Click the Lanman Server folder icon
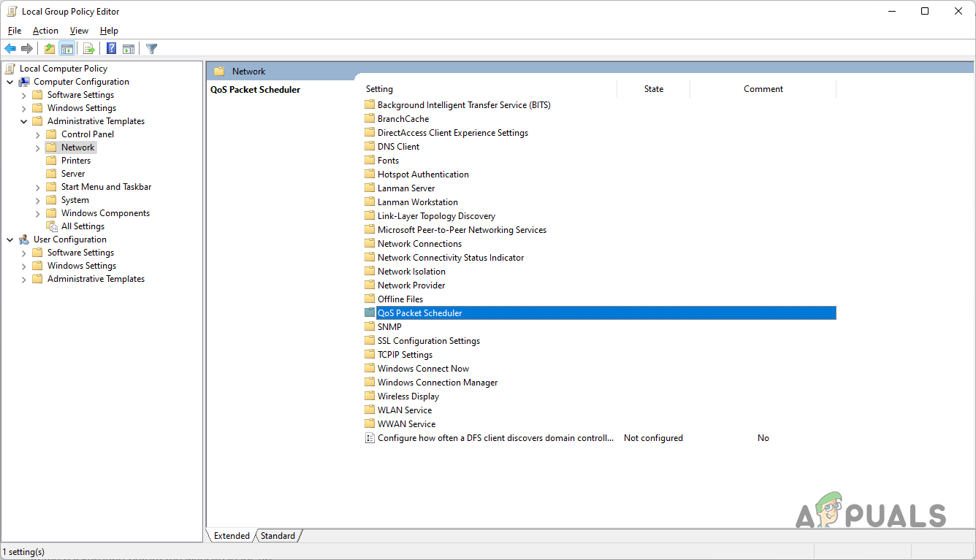Viewport: 976px width, 560px height. [x=370, y=188]
